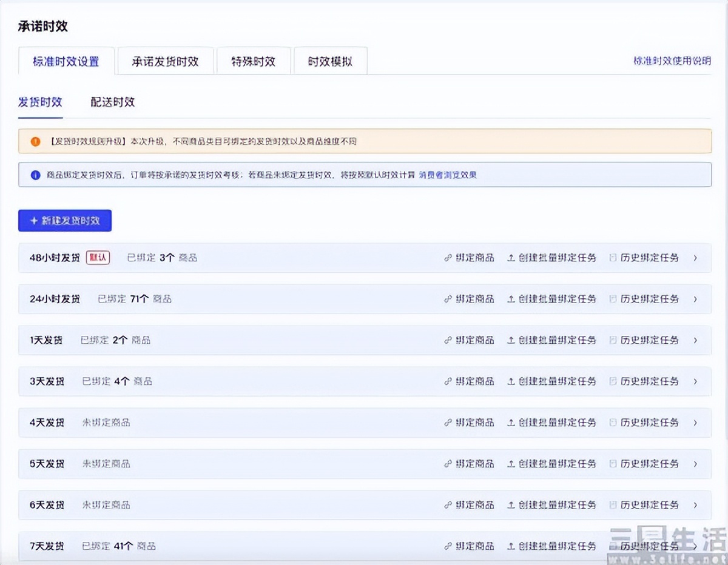Expand the 24小时发货 row with the chevron

695,299
